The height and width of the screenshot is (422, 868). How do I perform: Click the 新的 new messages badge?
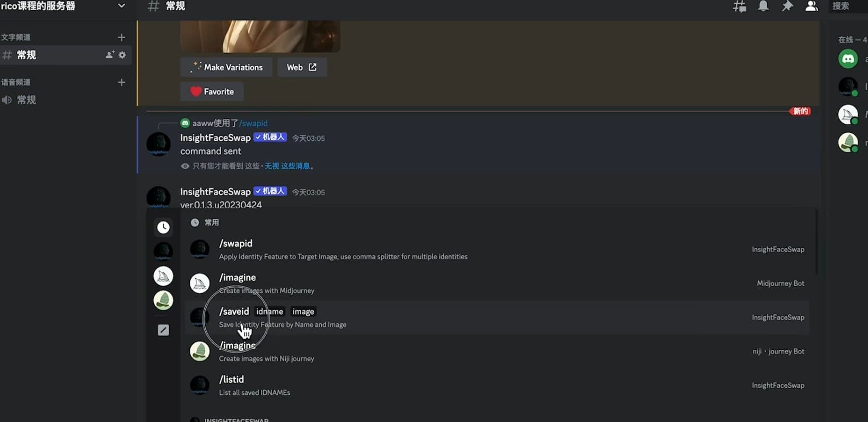[800, 111]
